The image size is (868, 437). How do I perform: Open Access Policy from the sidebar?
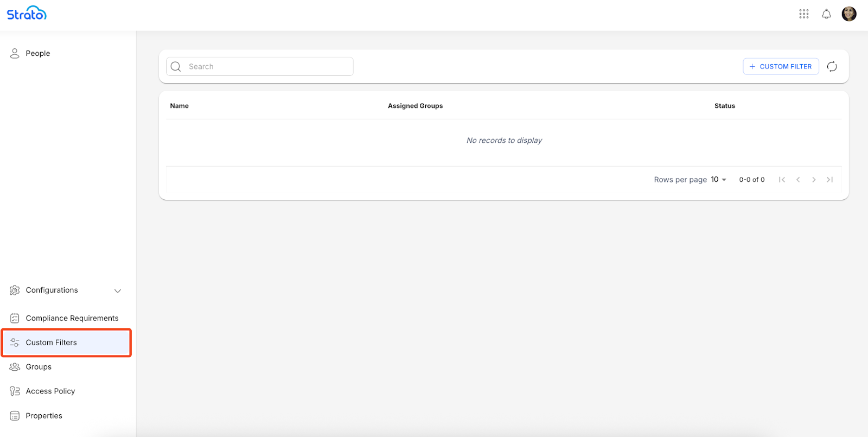[50, 391]
